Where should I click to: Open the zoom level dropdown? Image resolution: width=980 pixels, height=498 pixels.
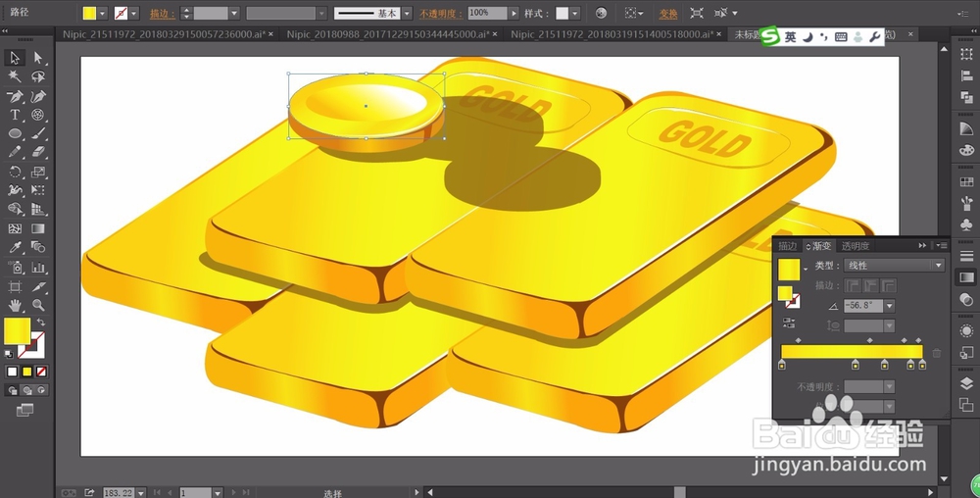tap(140, 493)
